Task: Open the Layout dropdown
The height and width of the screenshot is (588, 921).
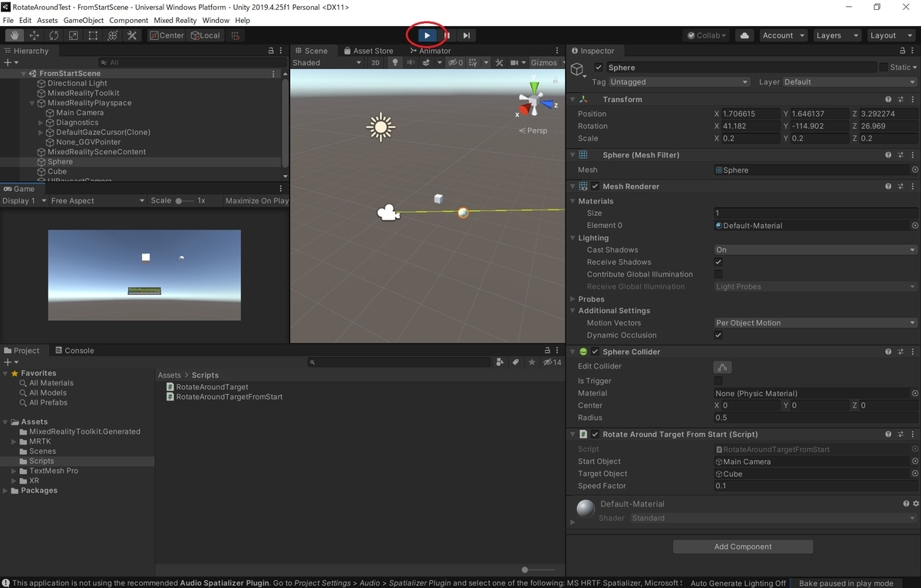Action: click(x=890, y=35)
